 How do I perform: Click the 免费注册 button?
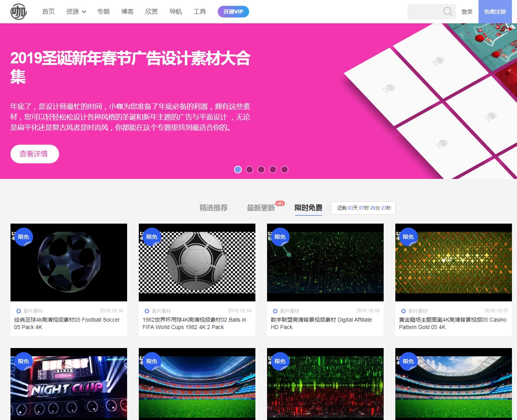[x=495, y=12]
